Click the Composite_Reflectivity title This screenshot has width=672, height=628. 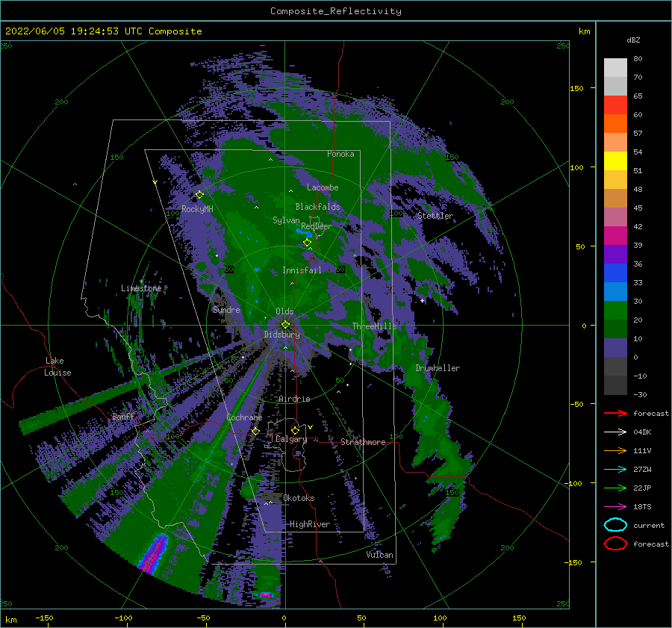(336, 11)
